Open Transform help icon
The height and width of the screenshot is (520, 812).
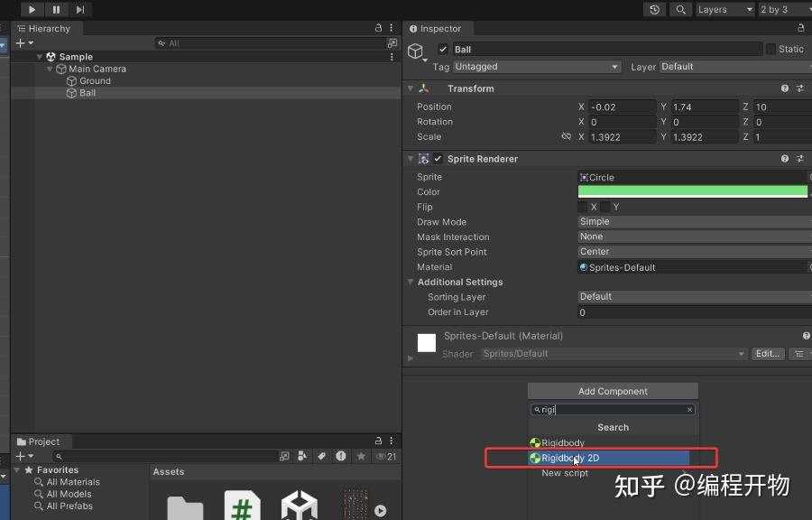[x=785, y=88]
